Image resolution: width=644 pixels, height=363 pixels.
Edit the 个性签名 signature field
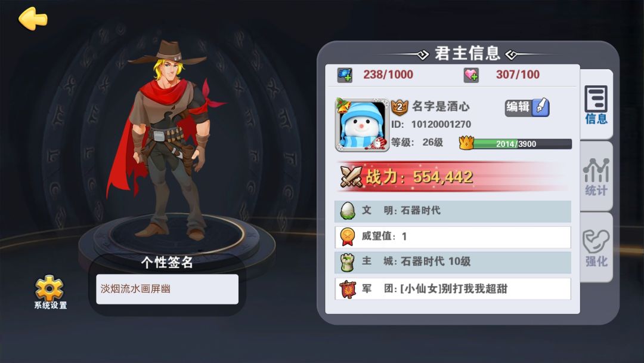167,289
